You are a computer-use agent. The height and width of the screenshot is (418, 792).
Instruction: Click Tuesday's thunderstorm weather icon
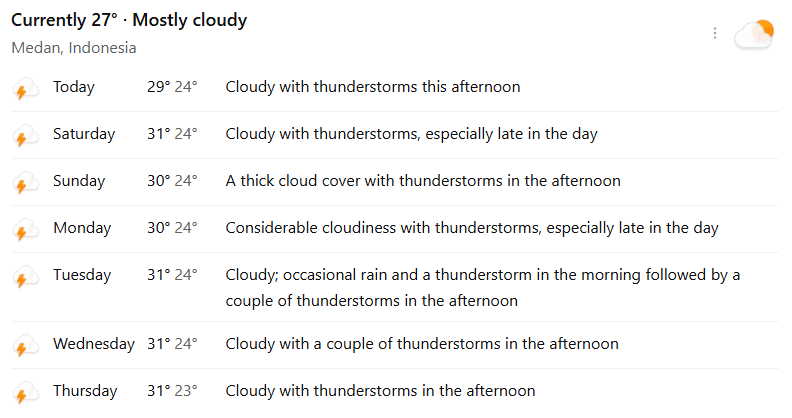[x=25, y=277]
